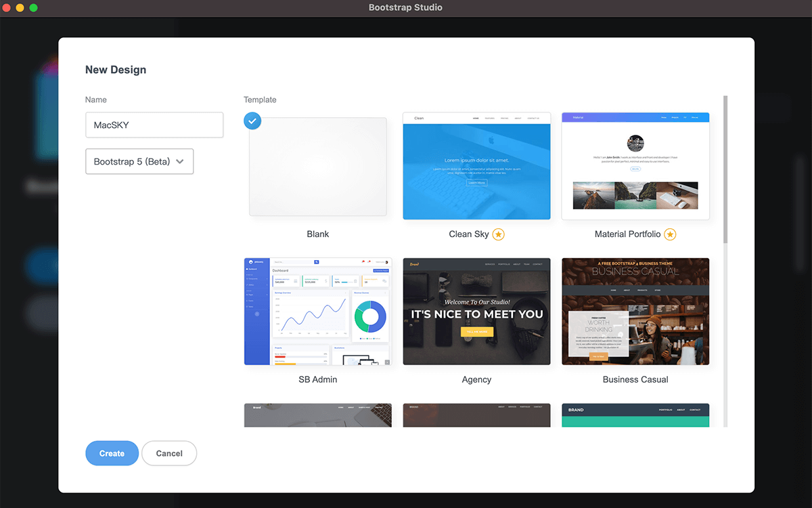Click the blue checkmark on the Blank template

[252, 121]
